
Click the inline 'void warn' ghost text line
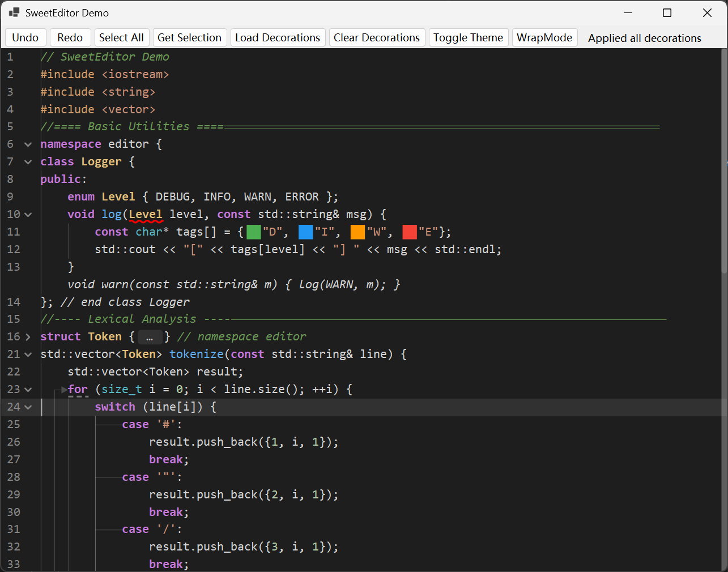point(234,284)
